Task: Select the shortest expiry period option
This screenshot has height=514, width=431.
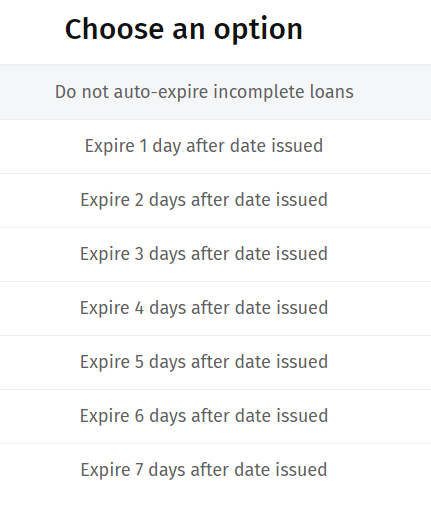Action: (x=215, y=146)
